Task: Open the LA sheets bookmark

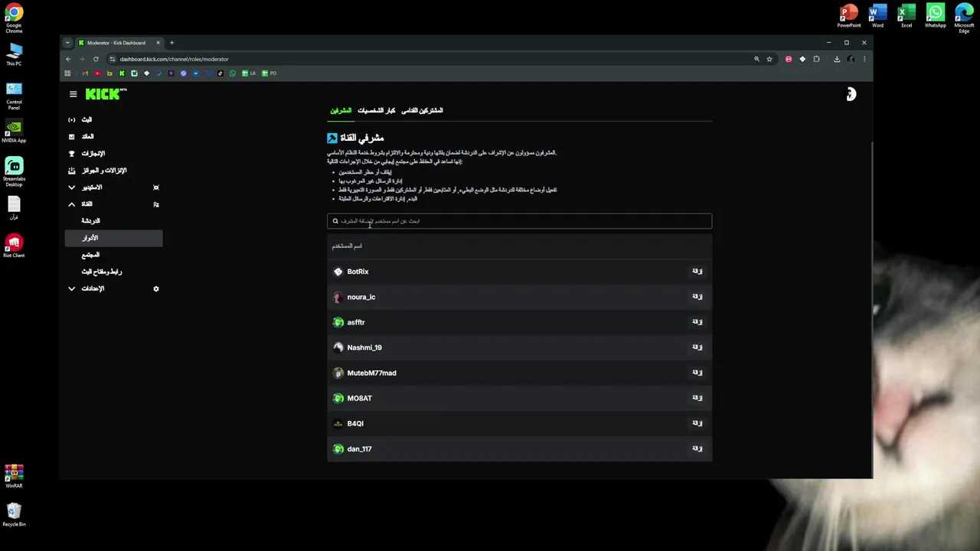Action: [x=249, y=73]
